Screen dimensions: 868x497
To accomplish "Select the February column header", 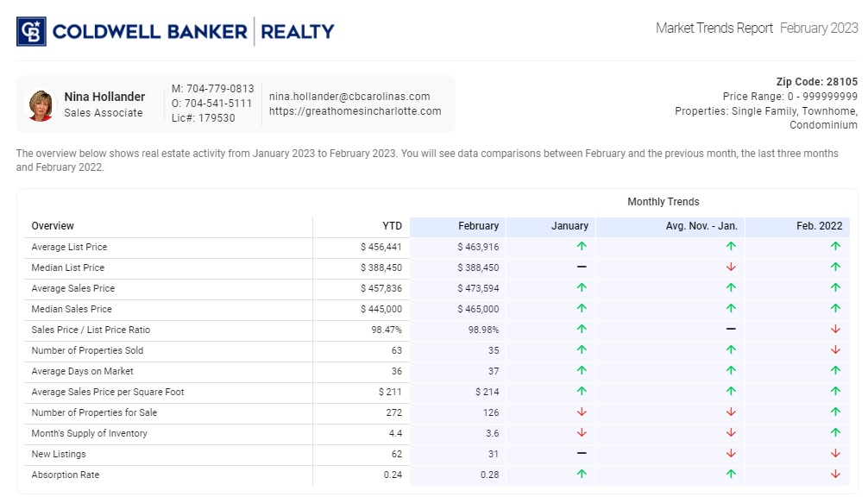I will tap(480, 226).
